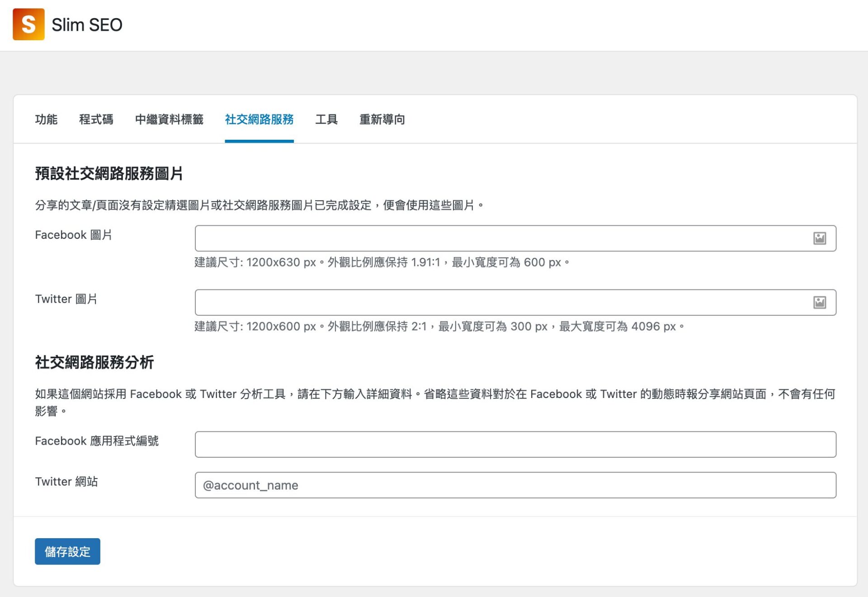Click the Slim SEO title text
The height and width of the screenshot is (597, 868).
[87, 25]
